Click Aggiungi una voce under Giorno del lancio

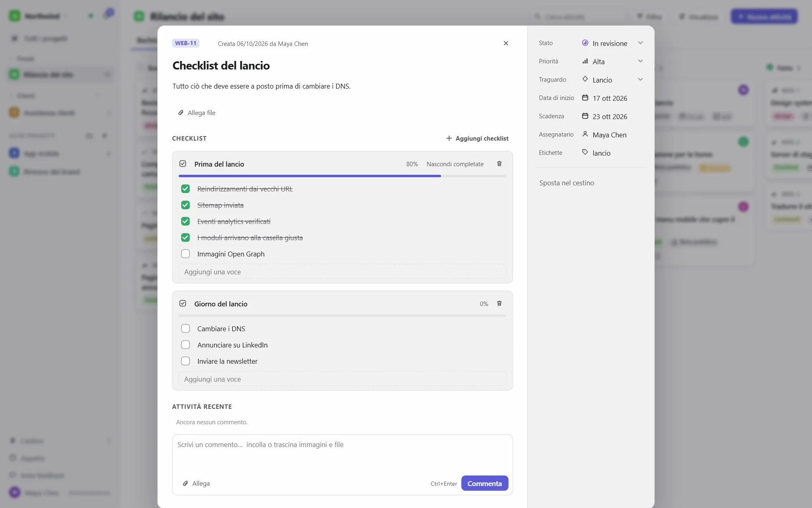tap(342, 379)
